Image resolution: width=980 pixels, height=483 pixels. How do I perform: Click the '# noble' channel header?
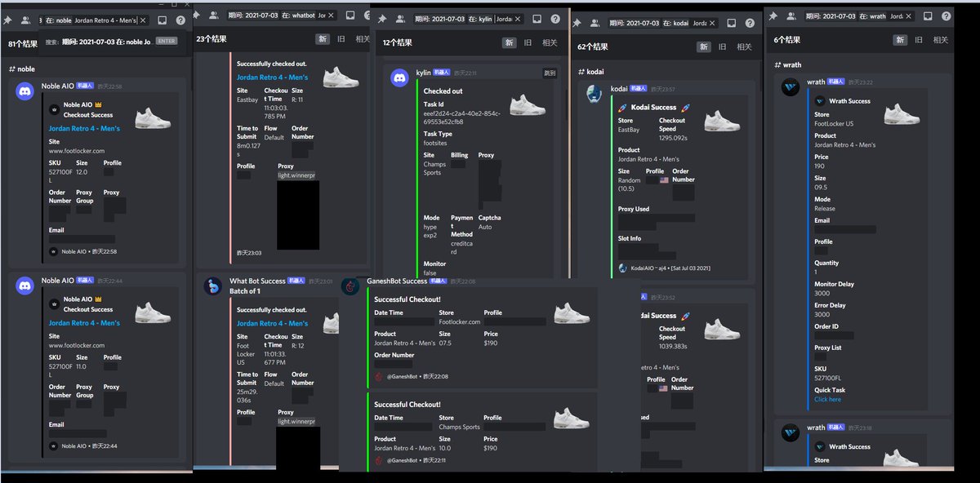click(x=21, y=69)
